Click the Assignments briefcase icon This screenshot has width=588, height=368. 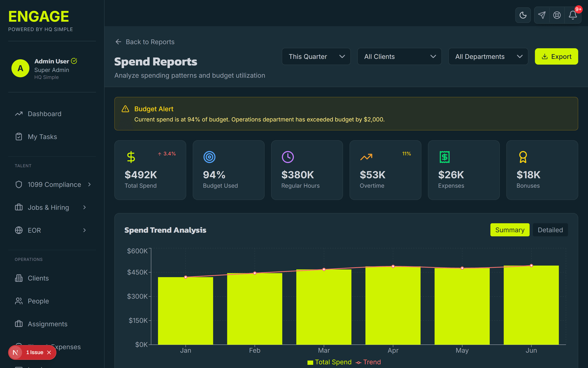click(x=19, y=324)
